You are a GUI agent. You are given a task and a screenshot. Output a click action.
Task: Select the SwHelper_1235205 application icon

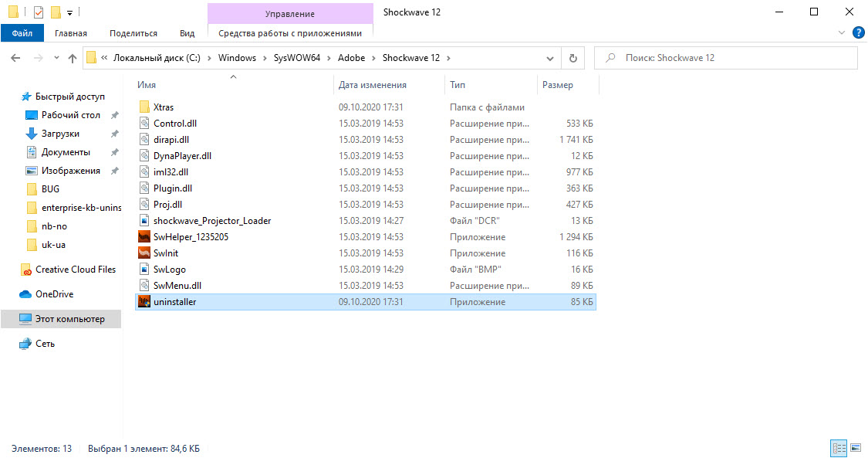pyautogui.click(x=144, y=236)
